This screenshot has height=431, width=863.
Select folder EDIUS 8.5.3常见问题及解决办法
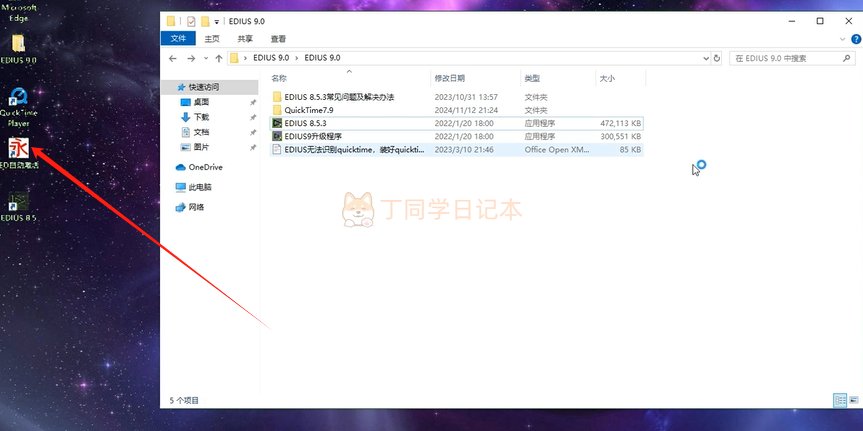[x=339, y=97]
